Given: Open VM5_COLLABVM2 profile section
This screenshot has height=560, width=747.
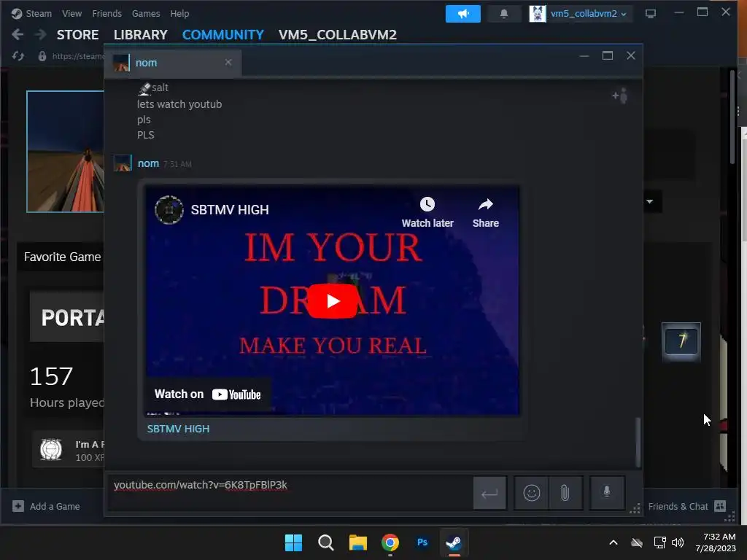Looking at the screenshot, I should [337, 35].
